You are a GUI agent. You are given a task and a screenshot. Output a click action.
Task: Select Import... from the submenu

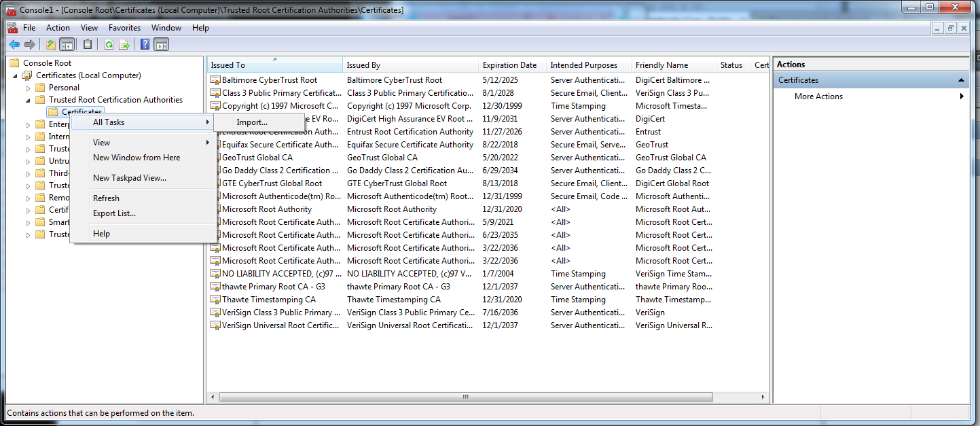pos(259,122)
